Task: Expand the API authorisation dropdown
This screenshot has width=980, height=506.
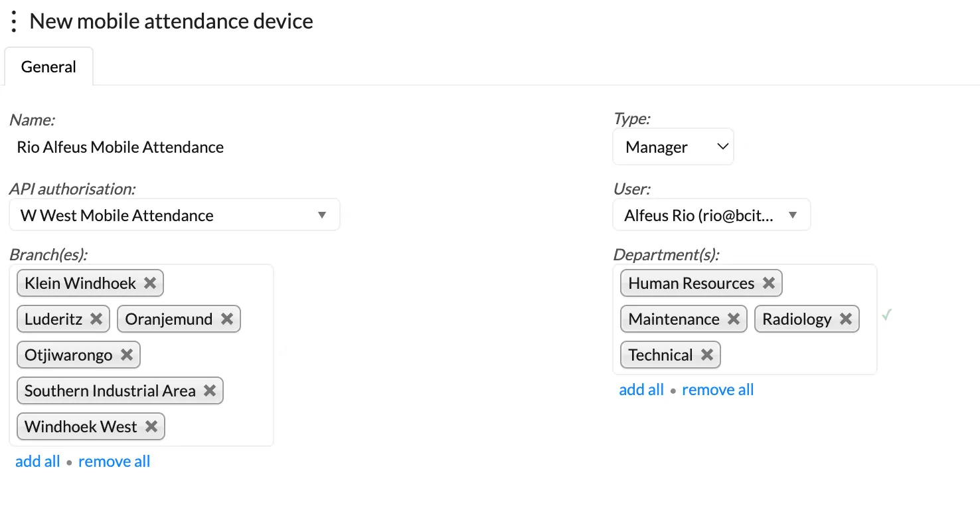Action: (x=175, y=215)
